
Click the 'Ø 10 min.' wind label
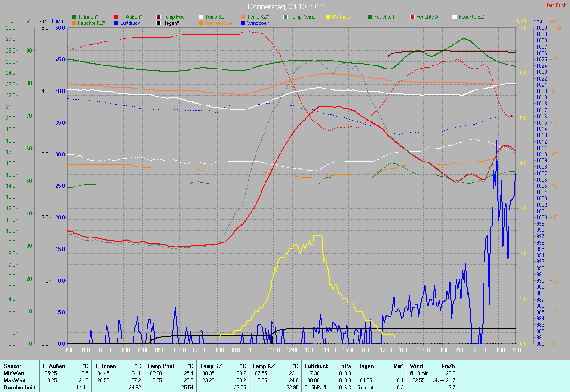pos(420,373)
